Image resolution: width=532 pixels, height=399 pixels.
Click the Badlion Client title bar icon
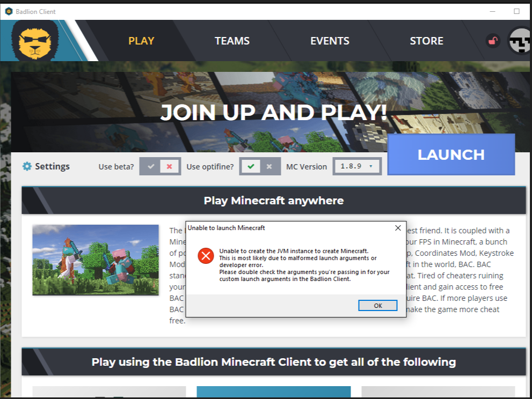[x=9, y=11]
